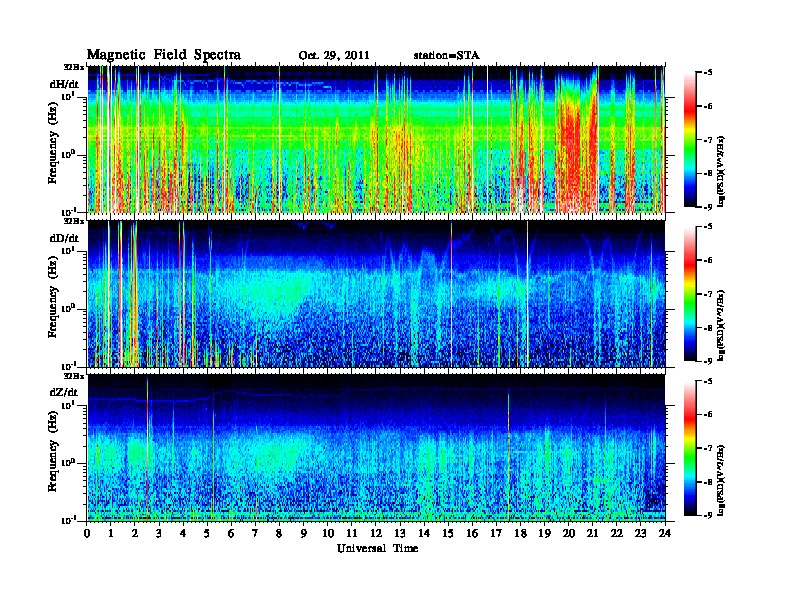Click the dD/dt spectrogram plot
The width and height of the screenshot is (792, 612).
click(376, 294)
